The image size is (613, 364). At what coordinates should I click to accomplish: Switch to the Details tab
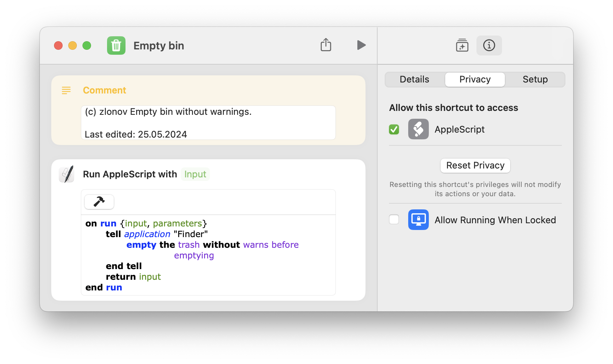pos(414,80)
